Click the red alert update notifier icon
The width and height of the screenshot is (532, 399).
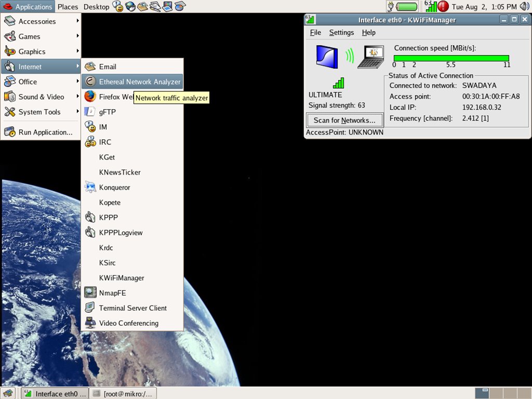point(443,7)
